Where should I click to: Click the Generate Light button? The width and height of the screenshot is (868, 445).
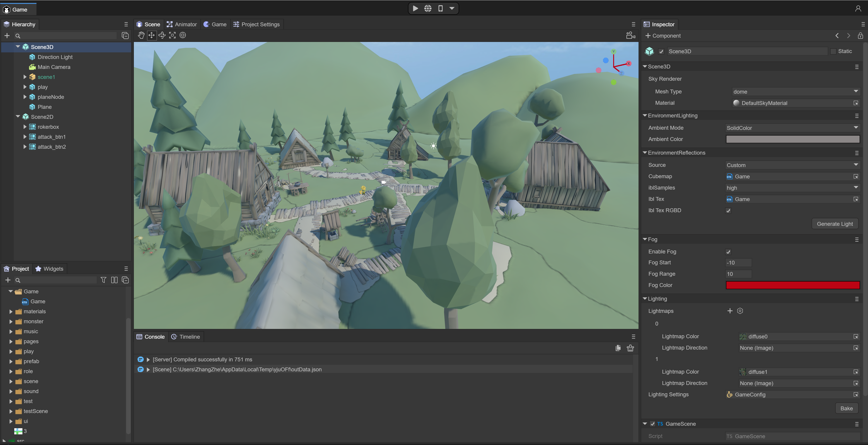(x=835, y=224)
